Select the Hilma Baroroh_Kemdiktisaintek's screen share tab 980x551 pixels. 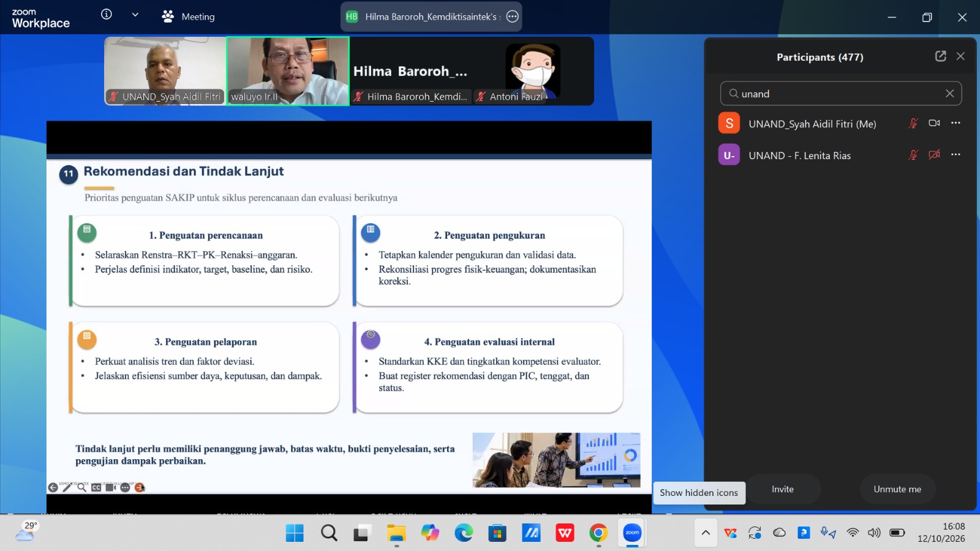click(x=431, y=17)
